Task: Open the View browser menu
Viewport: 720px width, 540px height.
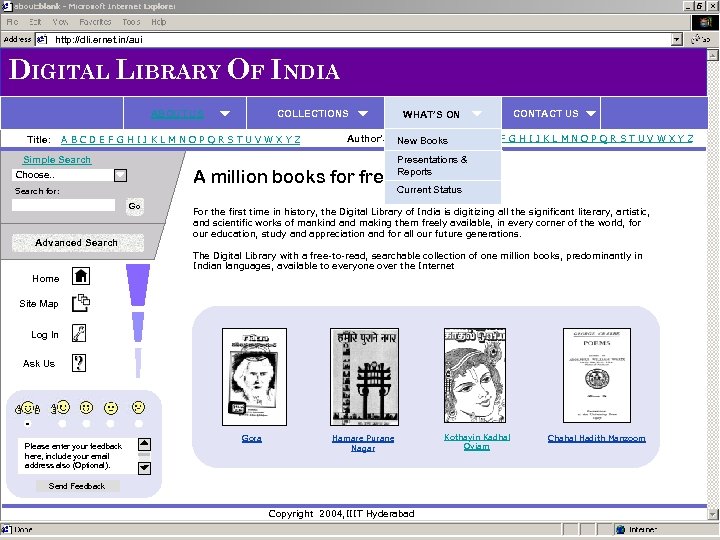Action: 60,22
